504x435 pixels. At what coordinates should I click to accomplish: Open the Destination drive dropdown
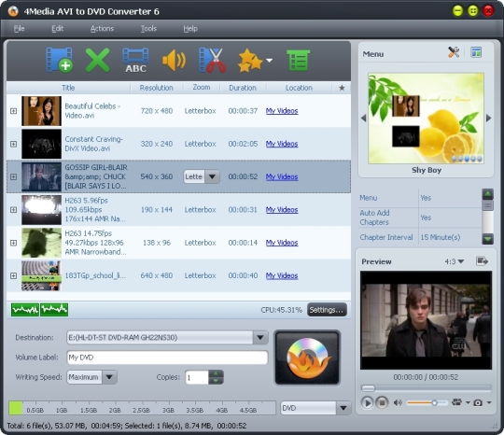260,338
